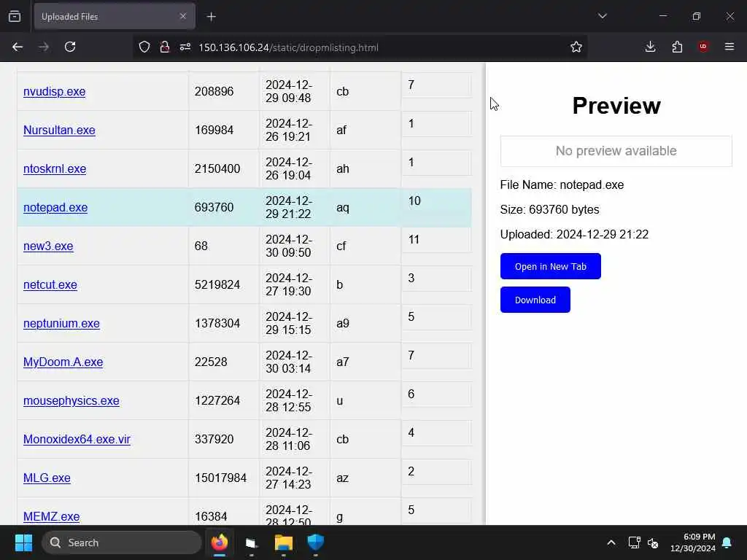This screenshot has height=560, width=747.
Task: Click the 'a9' cell in neptunium.exe row
Action: [x=365, y=323]
